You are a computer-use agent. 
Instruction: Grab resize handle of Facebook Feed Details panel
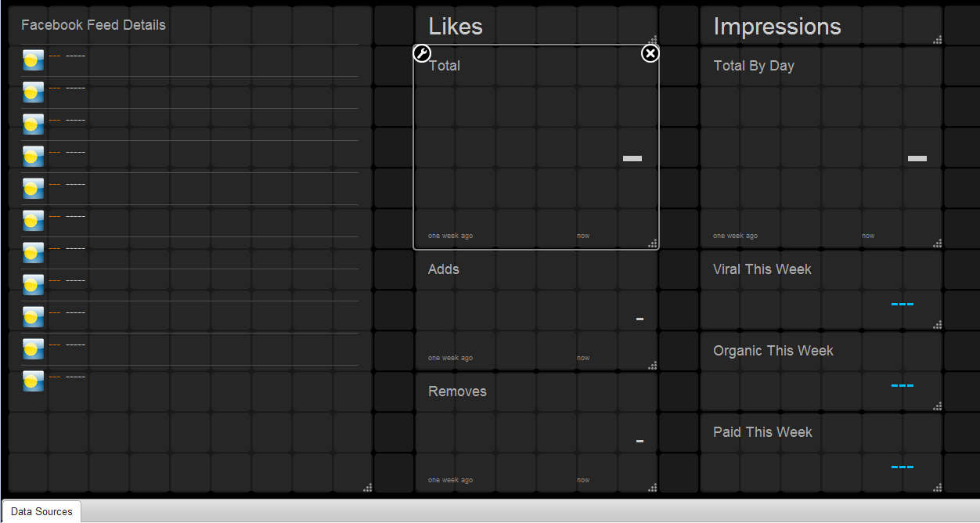tap(367, 488)
